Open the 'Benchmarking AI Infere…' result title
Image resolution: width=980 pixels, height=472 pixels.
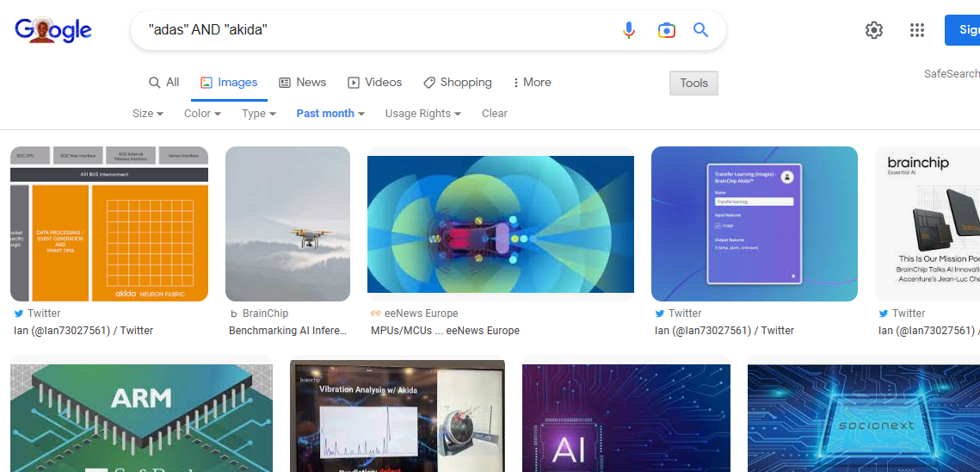tap(287, 331)
